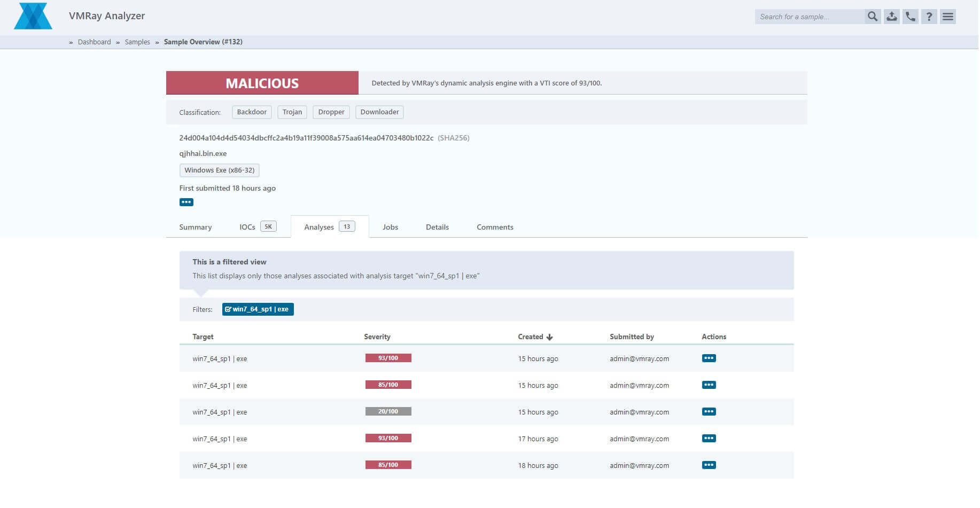This screenshot has height=508, width=980.
Task: Click the Submitted by column header
Action: point(632,337)
